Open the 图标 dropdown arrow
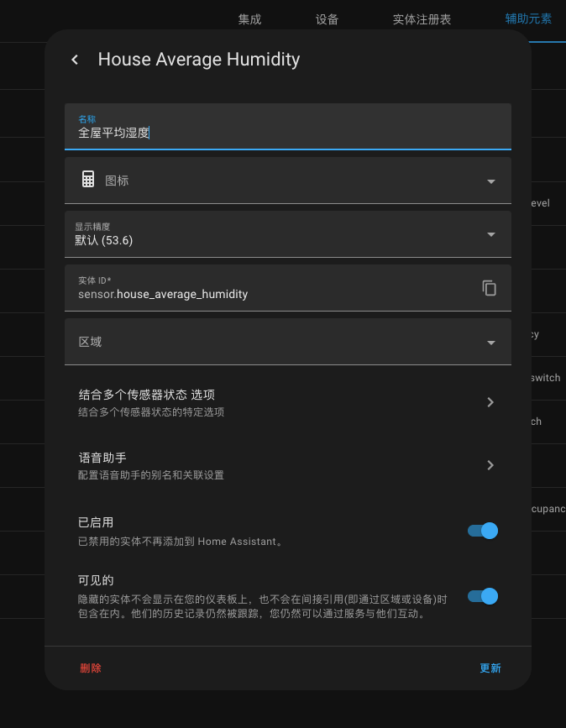The height and width of the screenshot is (728, 566). pyautogui.click(x=491, y=181)
